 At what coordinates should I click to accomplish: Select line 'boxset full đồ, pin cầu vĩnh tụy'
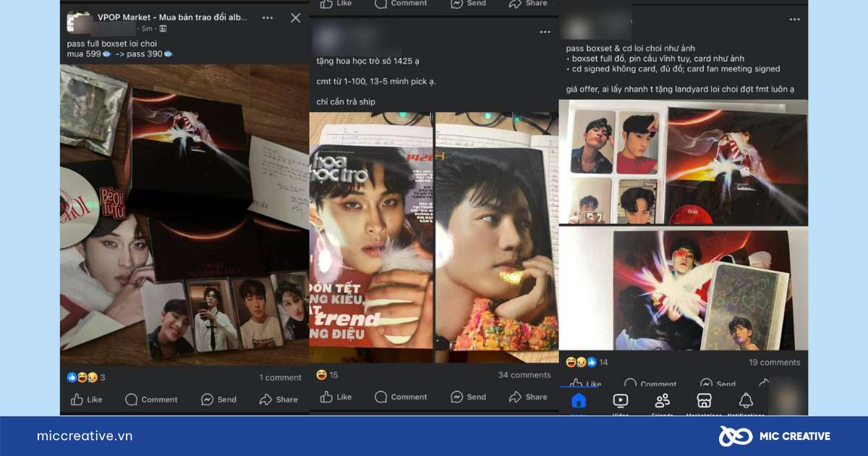(x=655, y=59)
